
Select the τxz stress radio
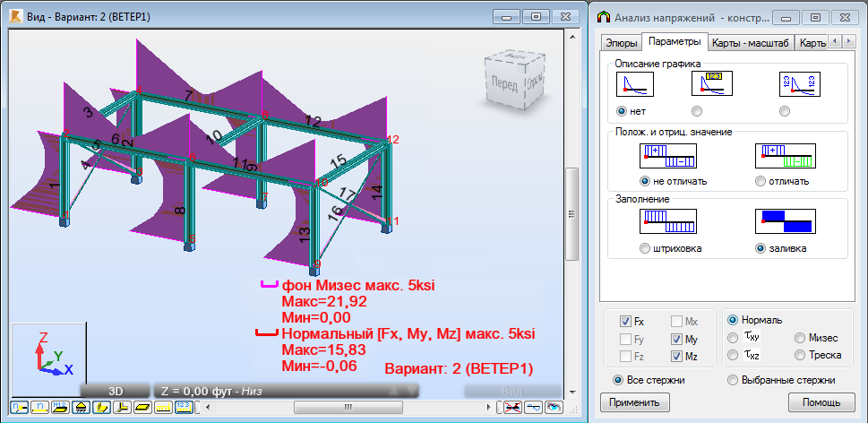point(733,355)
